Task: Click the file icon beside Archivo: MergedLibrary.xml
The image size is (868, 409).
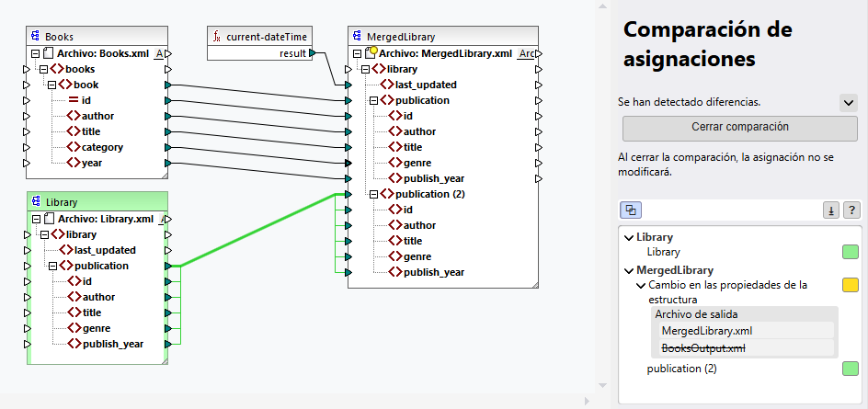Action: click(x=371, y=53)
